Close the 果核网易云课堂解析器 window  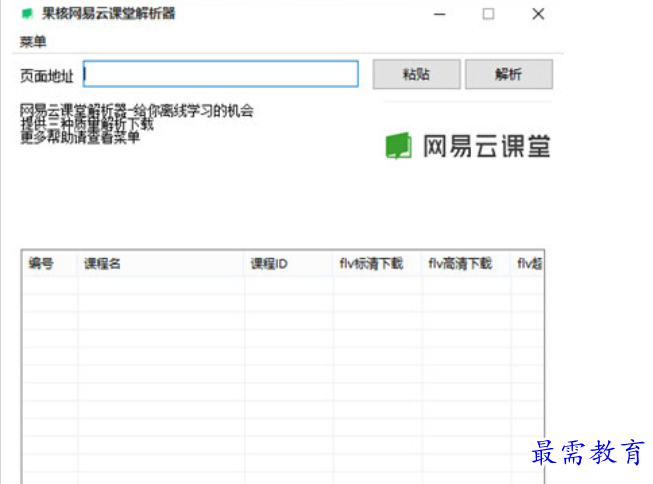(x=538, y=14)
